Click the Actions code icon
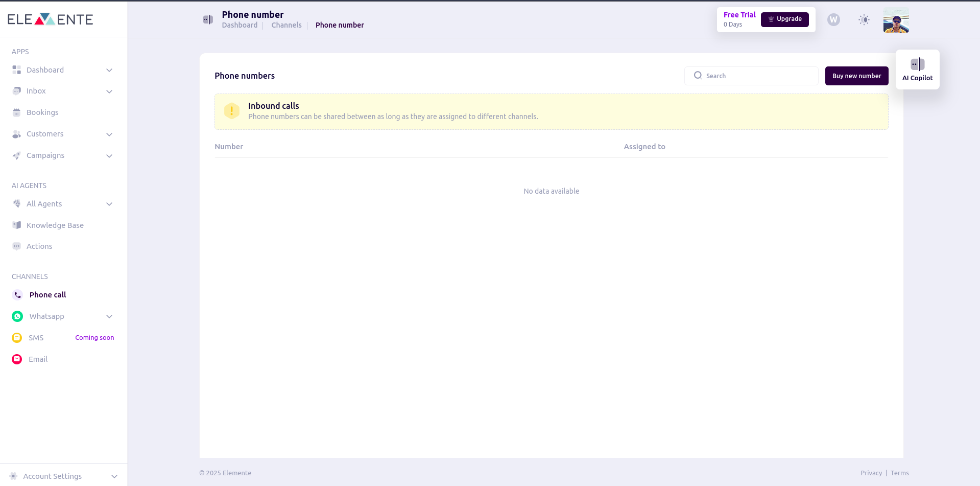980x486 pixels. coord(17,246)
